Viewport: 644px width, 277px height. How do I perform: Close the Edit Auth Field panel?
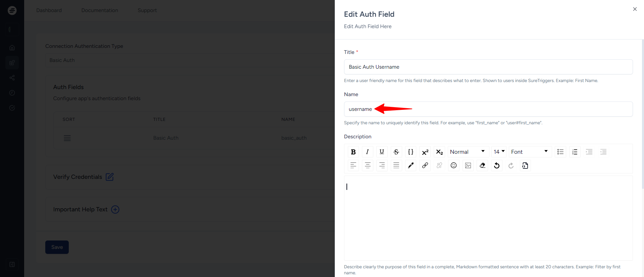tap(635, 9)
